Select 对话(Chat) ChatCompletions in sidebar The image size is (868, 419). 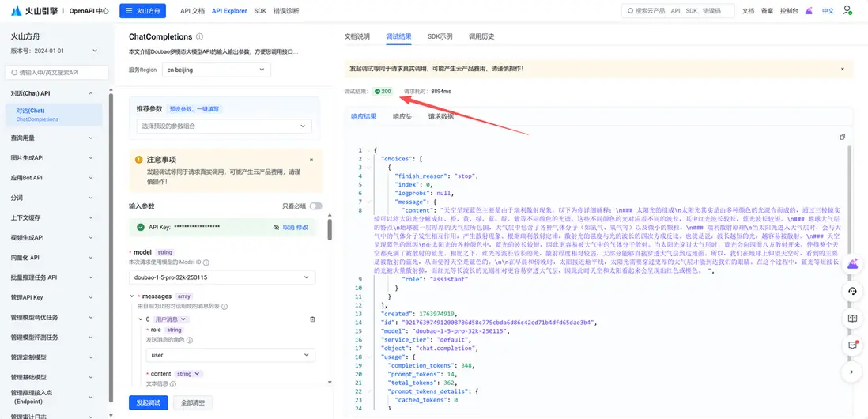tap(55, 115)
